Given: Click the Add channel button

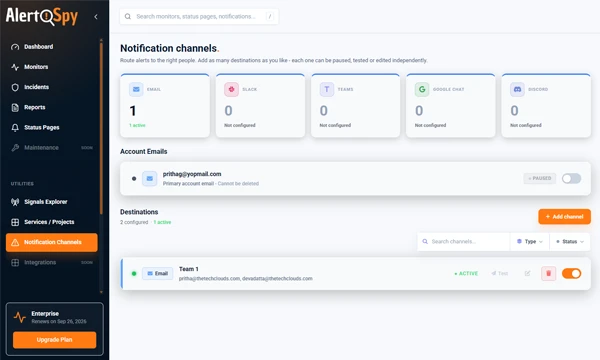Looking at the screenshot, I should (x=564, y=217).
